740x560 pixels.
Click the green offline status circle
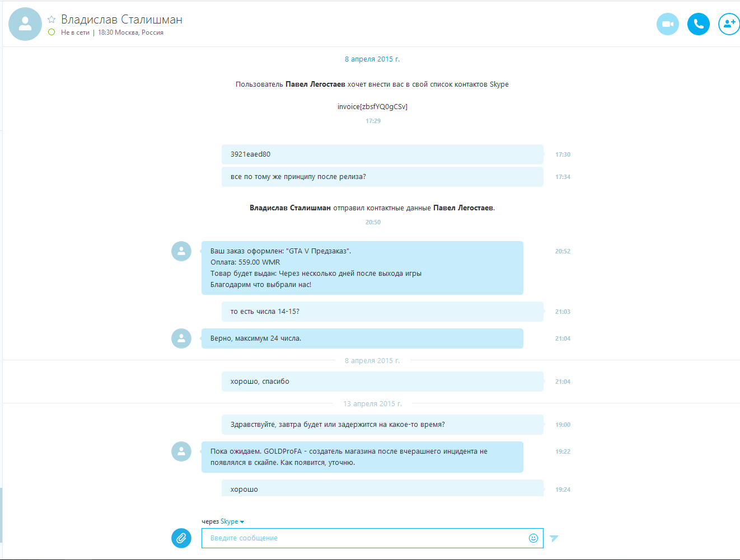coord(51,32)
